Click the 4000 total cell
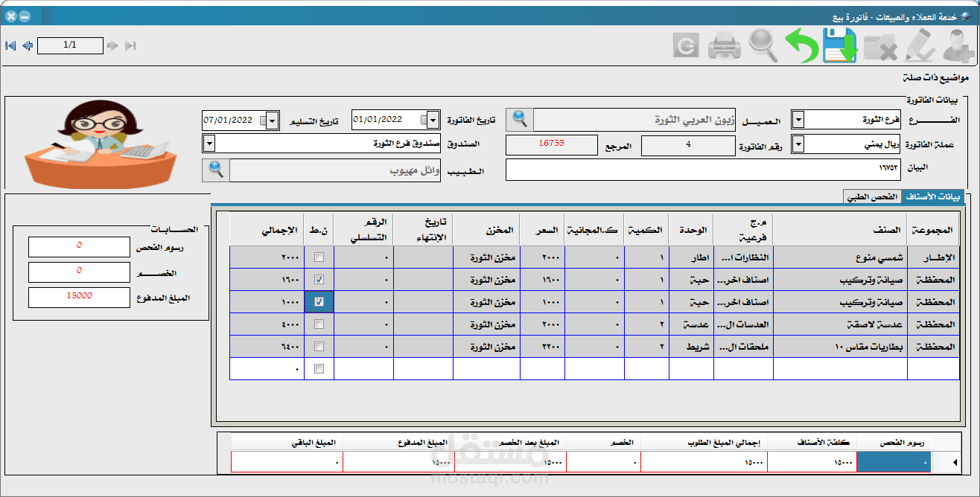The width and height of the screenshot is (980, 497). pyautogui.click(x=267, y=324)
